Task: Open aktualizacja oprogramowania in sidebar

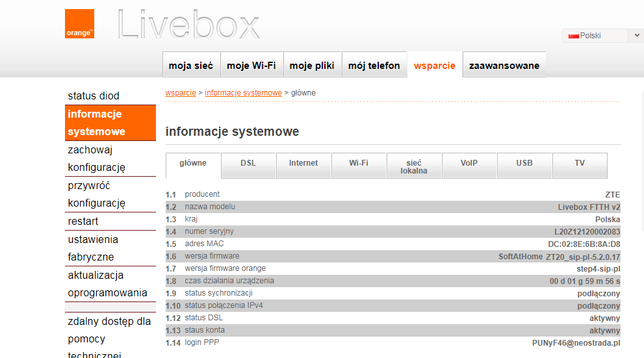Action: (107, 284)
